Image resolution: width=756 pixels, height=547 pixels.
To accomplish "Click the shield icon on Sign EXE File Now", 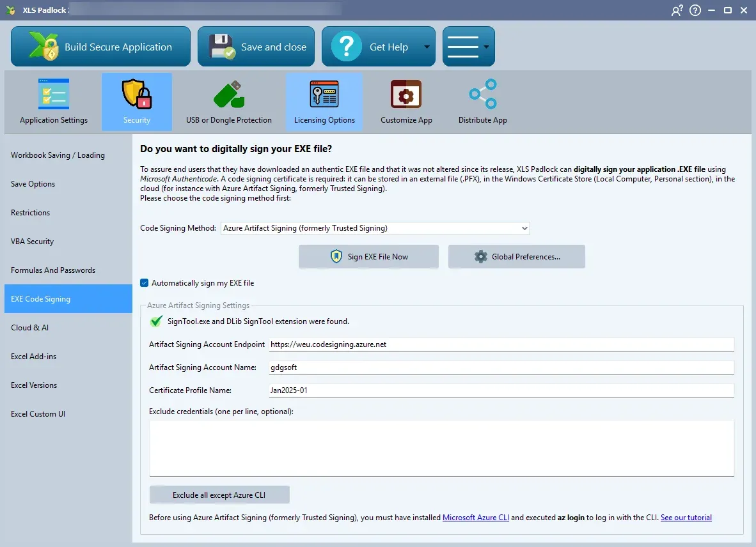I will [x=336, y=256].
